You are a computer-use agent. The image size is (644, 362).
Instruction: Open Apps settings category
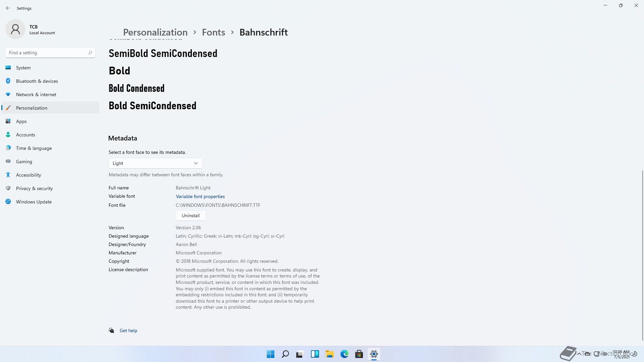click(x=50, y=121)
